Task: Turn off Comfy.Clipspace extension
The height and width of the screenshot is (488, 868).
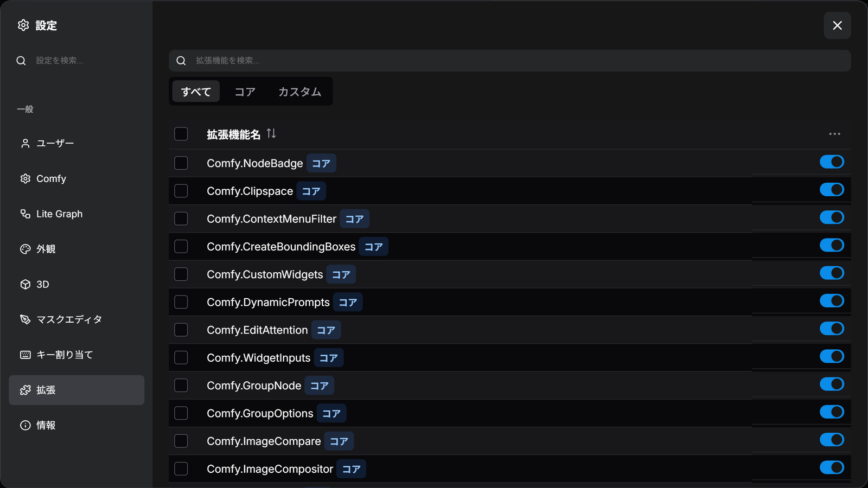Action: [832, 190]
